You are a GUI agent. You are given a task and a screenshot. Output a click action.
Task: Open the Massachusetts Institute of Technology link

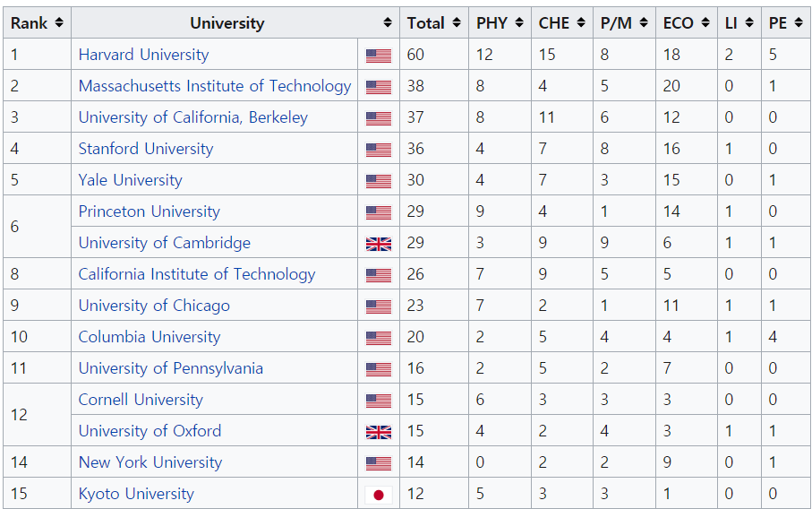tap(215, 86)
